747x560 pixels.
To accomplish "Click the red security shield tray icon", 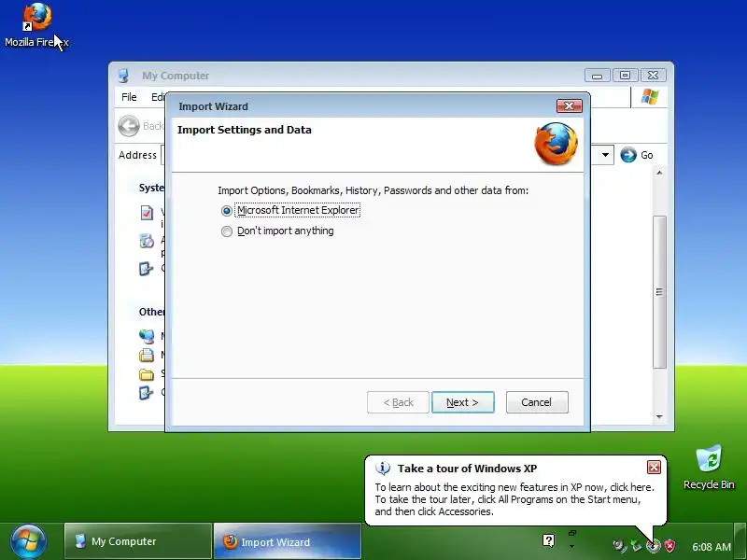I will coord(669,545).
